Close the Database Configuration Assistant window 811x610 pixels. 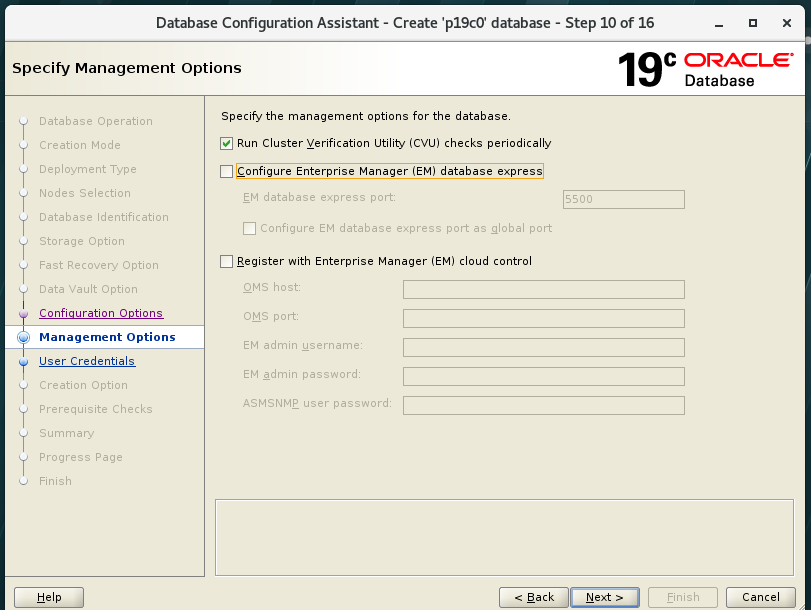click(787, 23)
